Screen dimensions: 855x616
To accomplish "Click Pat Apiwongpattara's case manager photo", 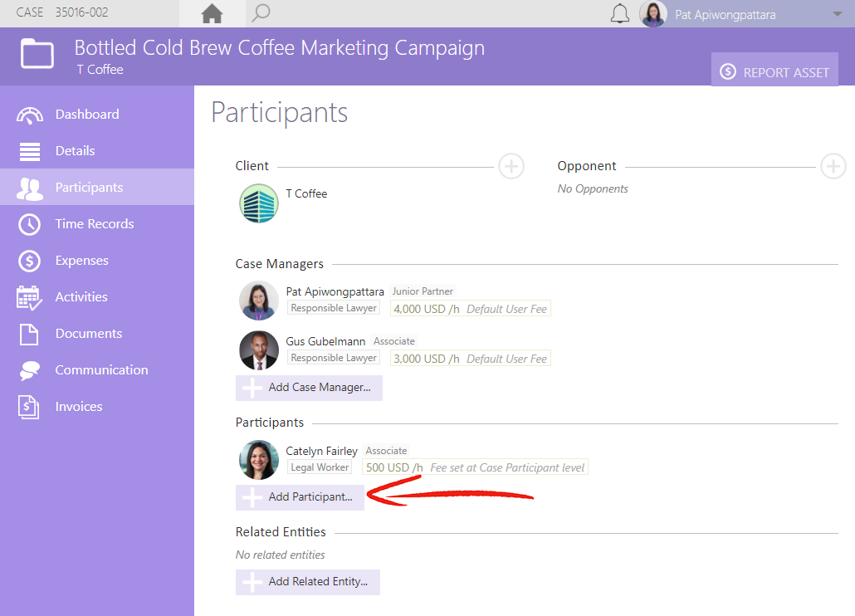I will click(x=259, y=301).
